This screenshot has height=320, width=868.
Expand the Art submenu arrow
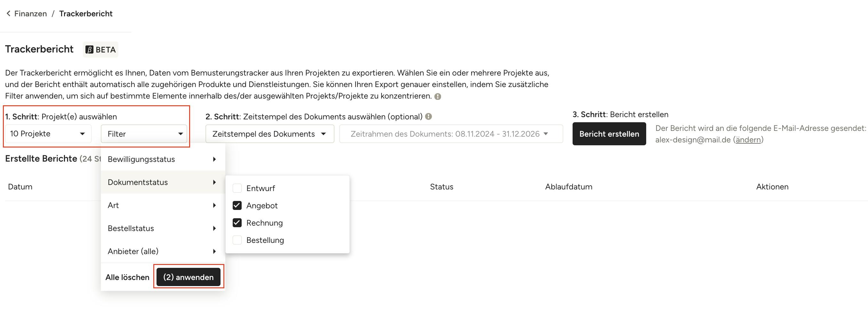214,205
